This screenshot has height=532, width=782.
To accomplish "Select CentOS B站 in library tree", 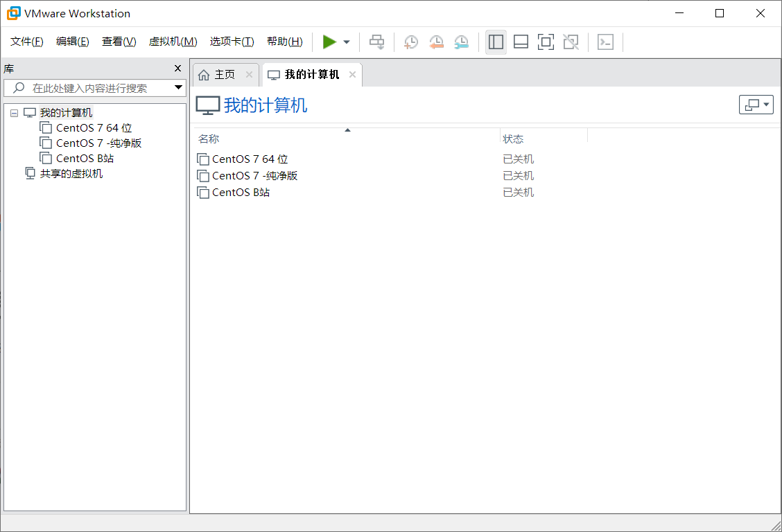I will pyautogui.click(x=85, y=159).
